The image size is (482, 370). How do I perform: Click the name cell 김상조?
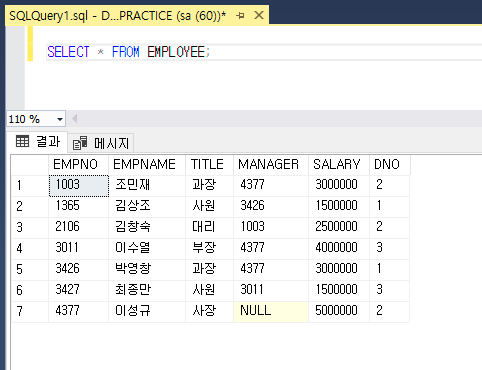tap(147, 207)
